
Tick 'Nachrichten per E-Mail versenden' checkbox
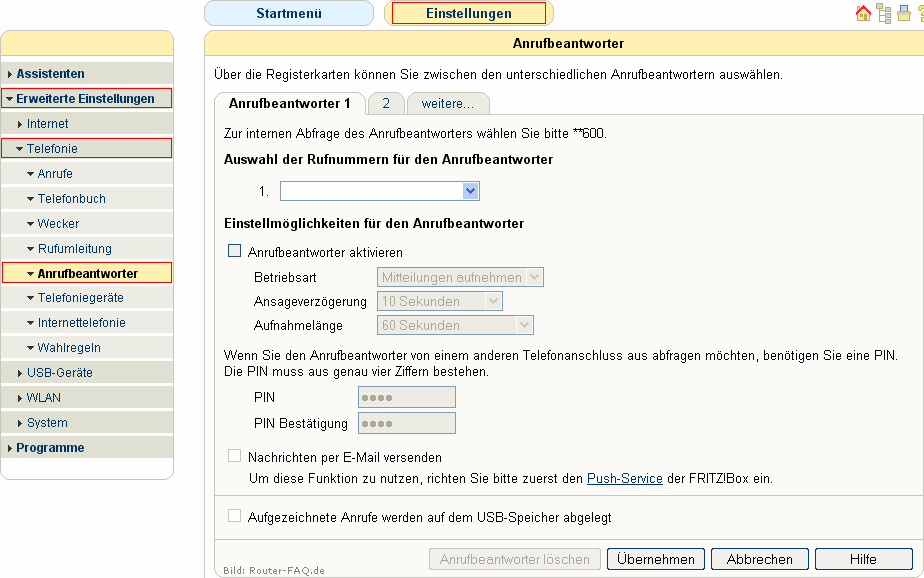[x=235, y=456]
